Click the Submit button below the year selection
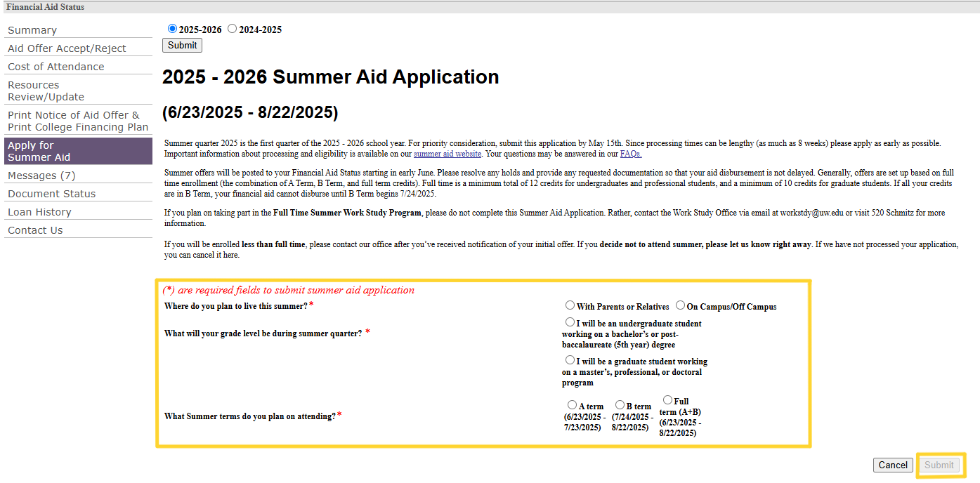The height and width of the screenshot is (483, 980). [x=182, y=45]
